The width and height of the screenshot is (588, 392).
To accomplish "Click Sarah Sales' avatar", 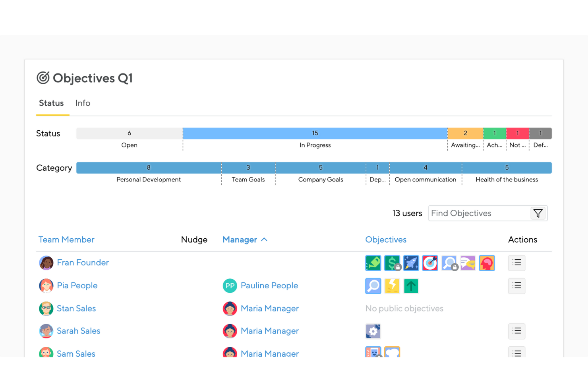I will point(46,331).
